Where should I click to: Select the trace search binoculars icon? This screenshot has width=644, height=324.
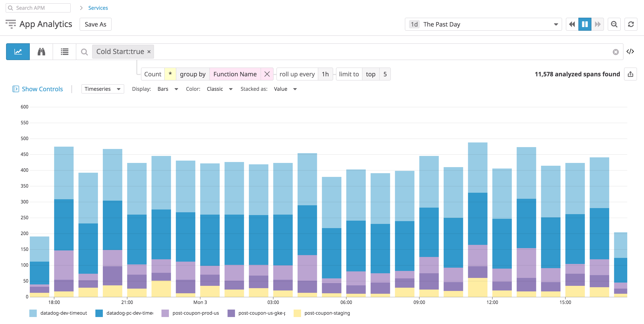[41, 51]
